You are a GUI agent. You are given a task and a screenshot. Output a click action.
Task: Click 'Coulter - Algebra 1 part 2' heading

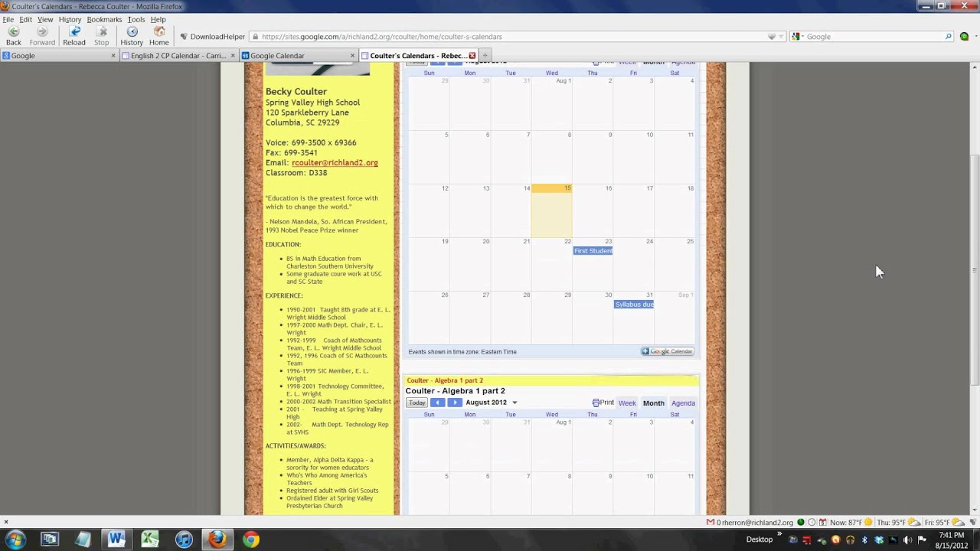(455, 391)
